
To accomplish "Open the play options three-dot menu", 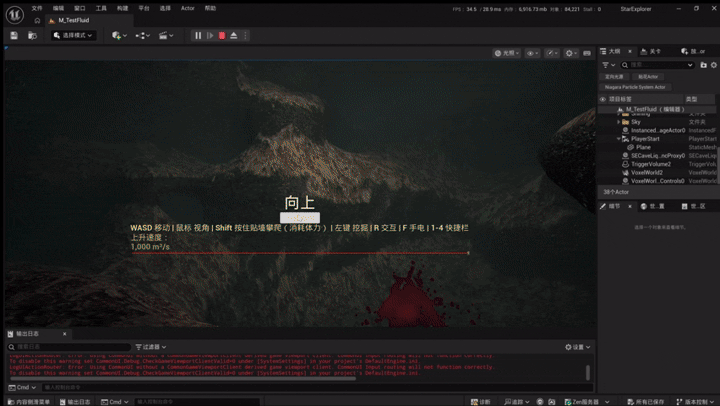I will tap(245, 35).
